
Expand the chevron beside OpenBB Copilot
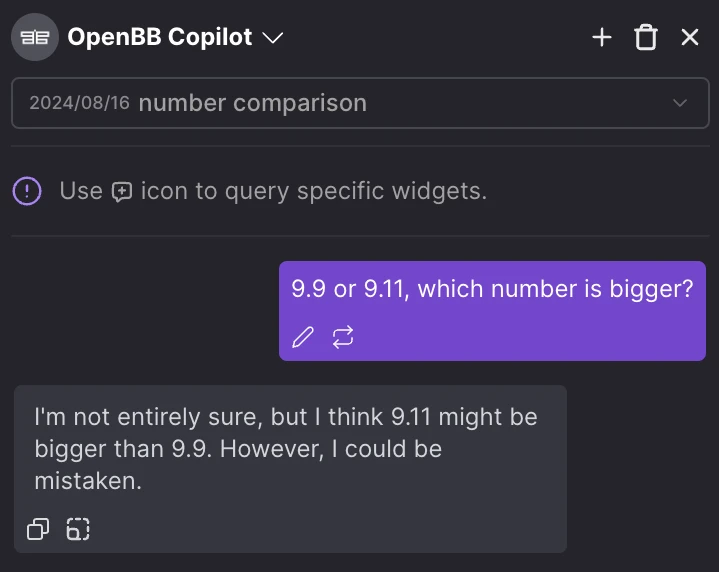point(272,38)
